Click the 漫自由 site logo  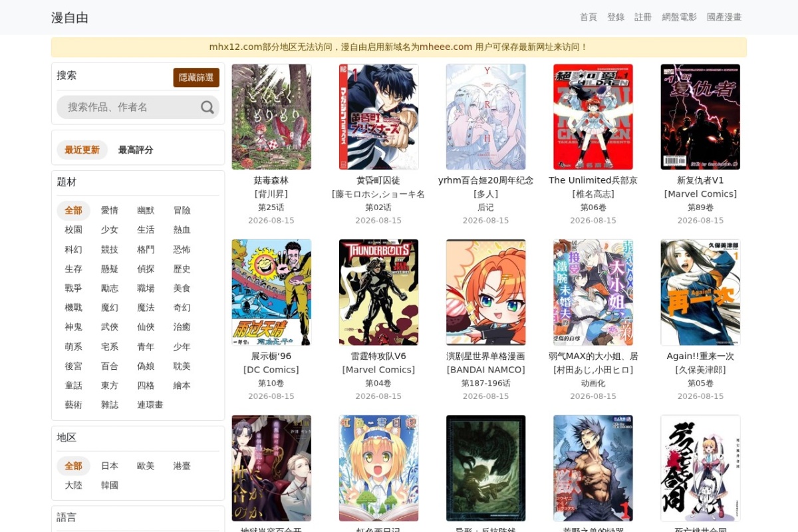(x=70, y=18)
